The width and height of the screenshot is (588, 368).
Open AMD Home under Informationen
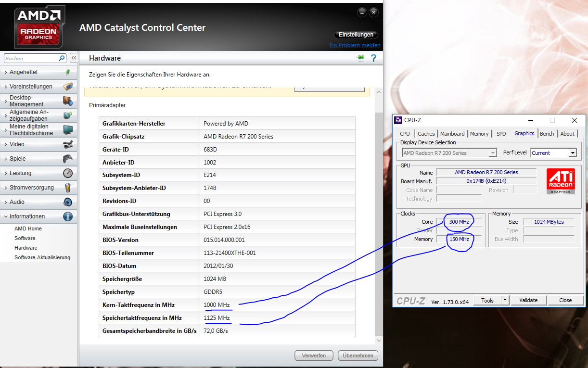point(28,228)
